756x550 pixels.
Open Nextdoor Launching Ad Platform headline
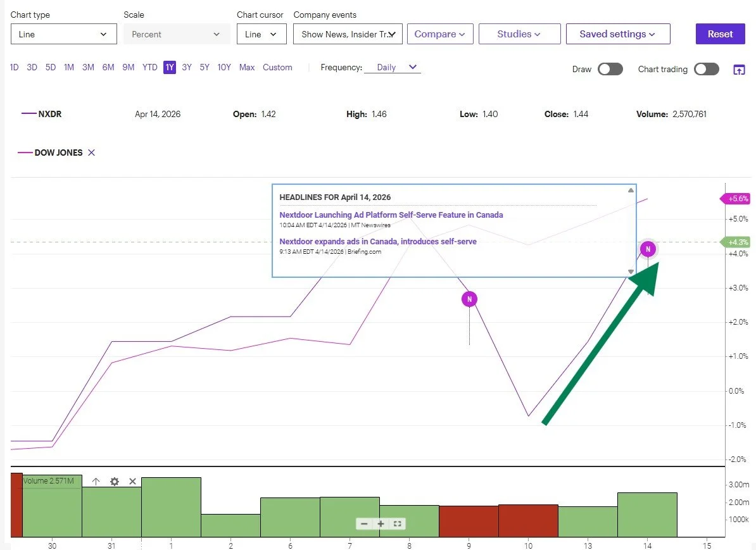pyautogui.click(x=391, y=215)
